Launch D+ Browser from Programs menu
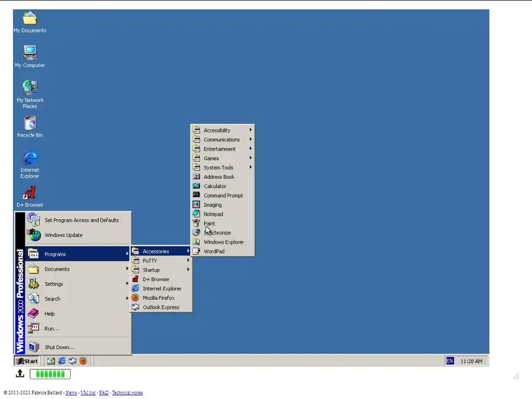 [x=161, y=279]
